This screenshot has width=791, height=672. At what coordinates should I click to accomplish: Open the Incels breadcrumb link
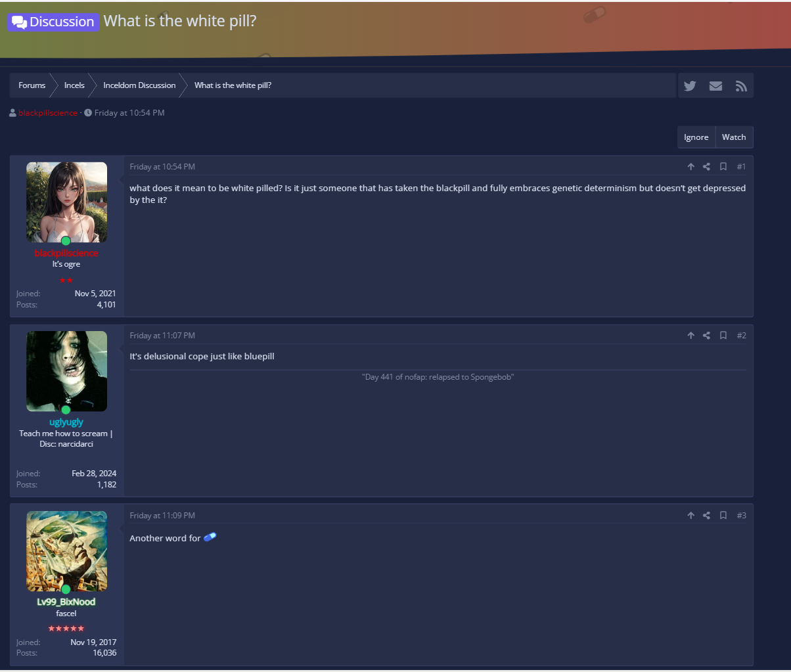(x=74, y=85)
